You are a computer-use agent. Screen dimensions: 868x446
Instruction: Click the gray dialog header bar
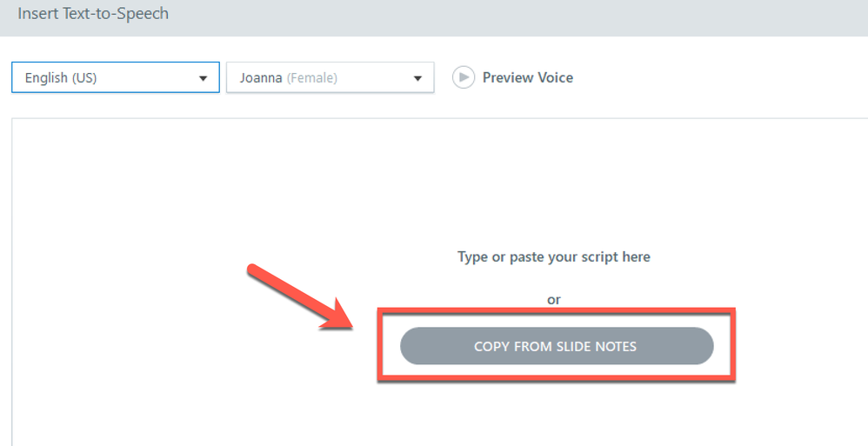click(x=522, y=16)
